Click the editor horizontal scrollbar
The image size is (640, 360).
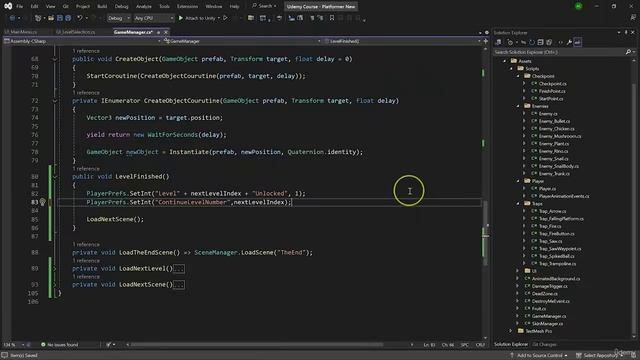tap(256, 344)
